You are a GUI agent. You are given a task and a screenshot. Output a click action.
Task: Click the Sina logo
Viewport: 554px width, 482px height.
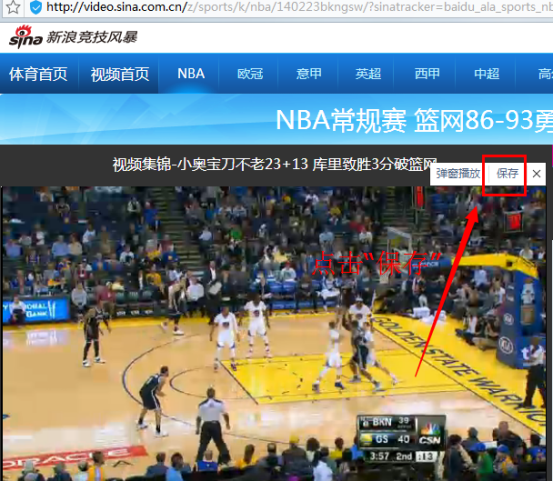coord(26,37)
